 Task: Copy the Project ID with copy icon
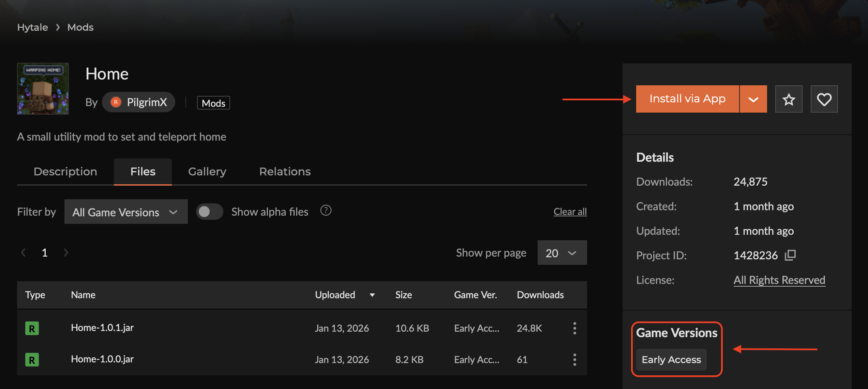[790, 255]
